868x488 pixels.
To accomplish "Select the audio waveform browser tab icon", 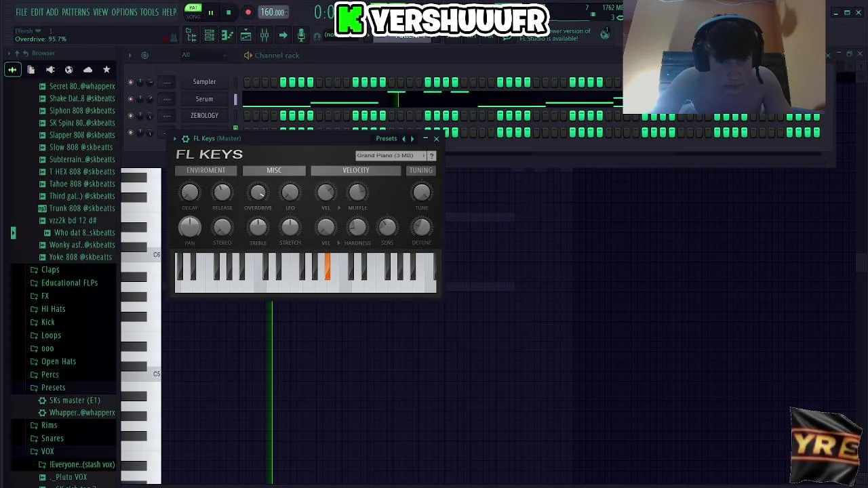I will (12, 69).
